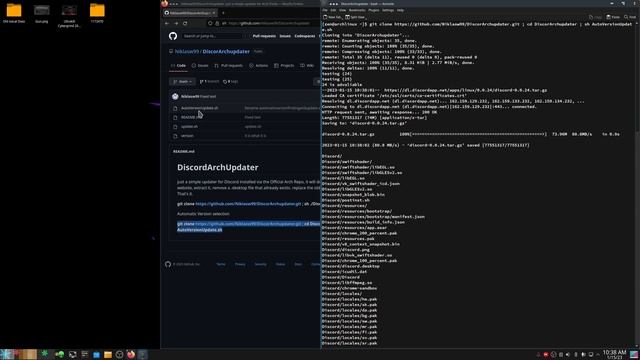This screenshot has width=640, height=360.
Task: Select the Wiki repository tab
Action: (307, 65)
